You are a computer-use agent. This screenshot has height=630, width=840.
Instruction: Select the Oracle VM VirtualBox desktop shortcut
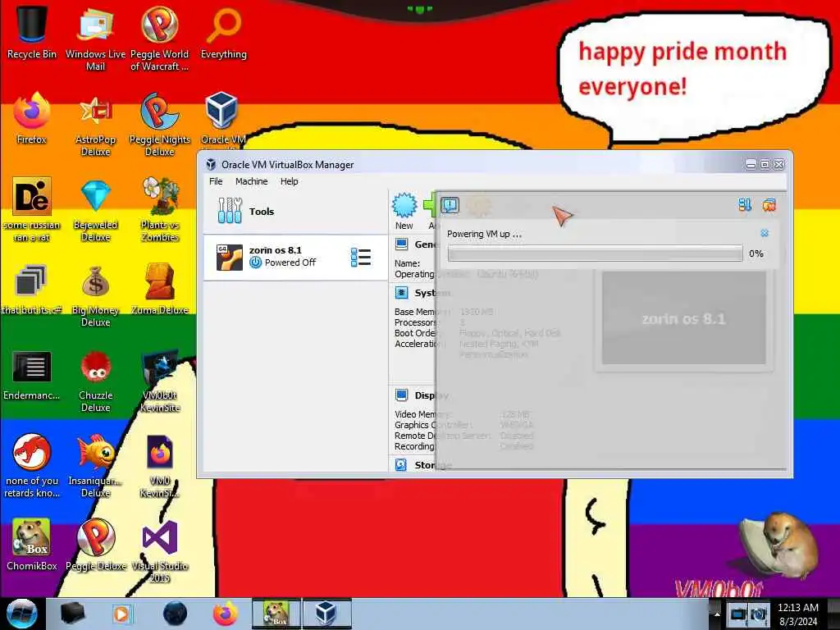pos(221,119)
